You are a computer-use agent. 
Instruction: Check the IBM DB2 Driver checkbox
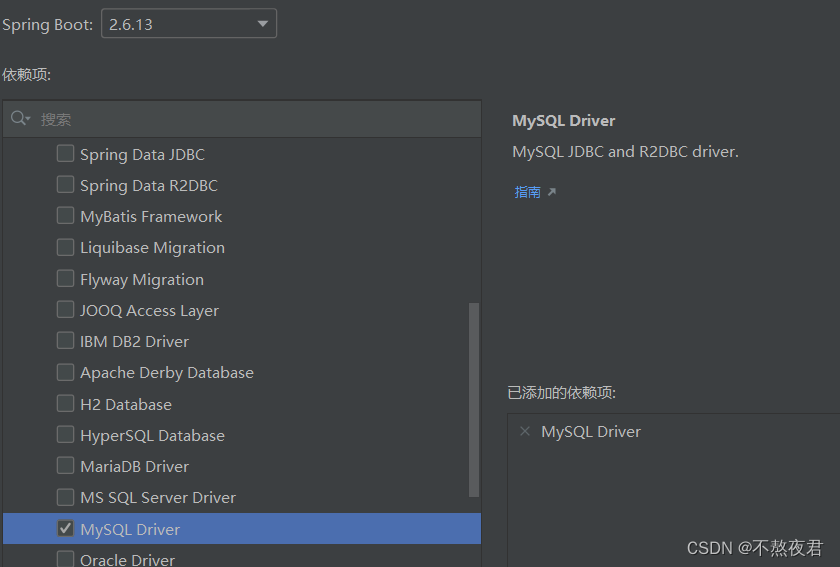(65, 341)
